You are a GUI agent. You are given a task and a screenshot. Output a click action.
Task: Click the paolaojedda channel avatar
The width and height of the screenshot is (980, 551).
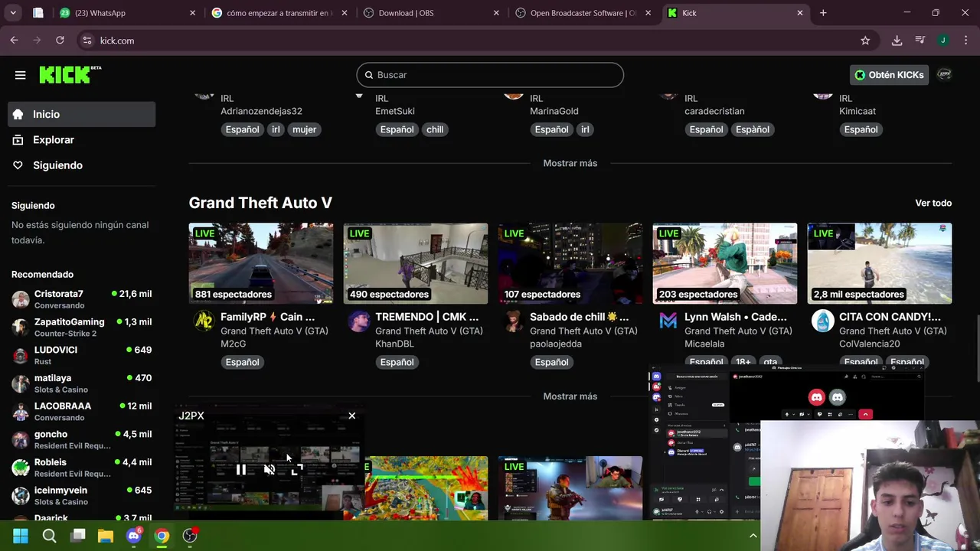point(513,321)
